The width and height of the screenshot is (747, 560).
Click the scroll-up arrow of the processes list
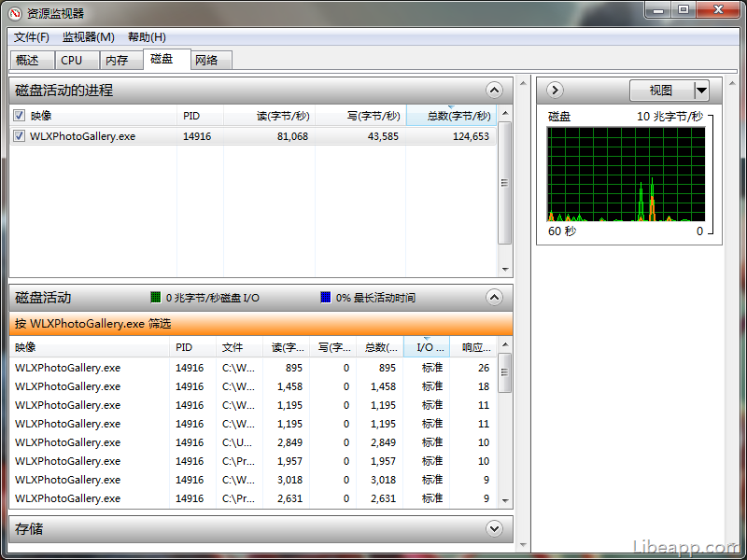point(505,113)
